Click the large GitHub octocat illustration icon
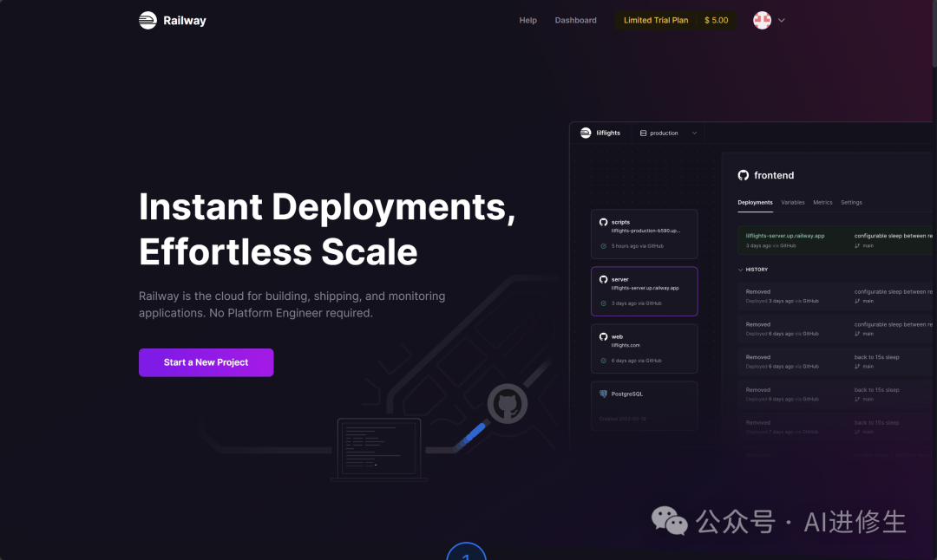 [x=508, y=404]
